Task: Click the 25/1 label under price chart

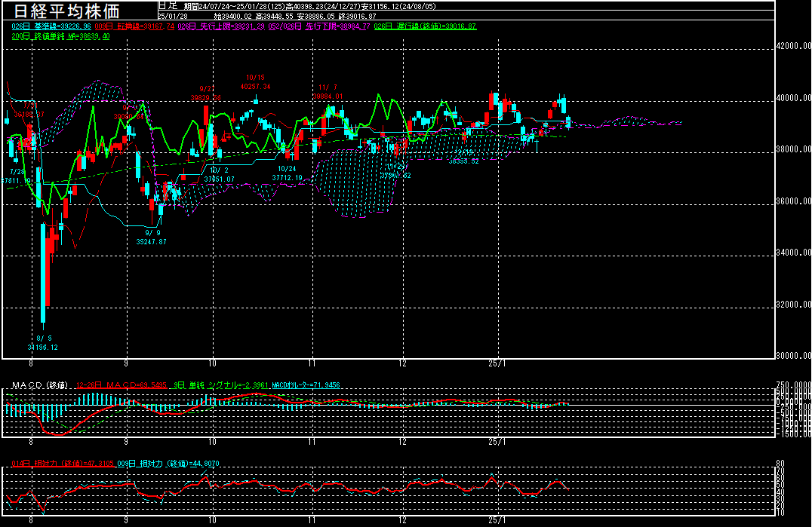Action: click(x=497, y=363)
